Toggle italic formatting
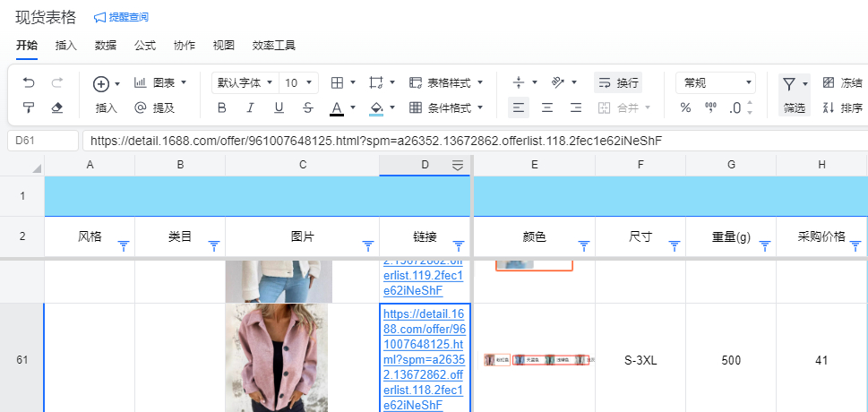Viewport: 868px width, 412px height. coord(251,107)
